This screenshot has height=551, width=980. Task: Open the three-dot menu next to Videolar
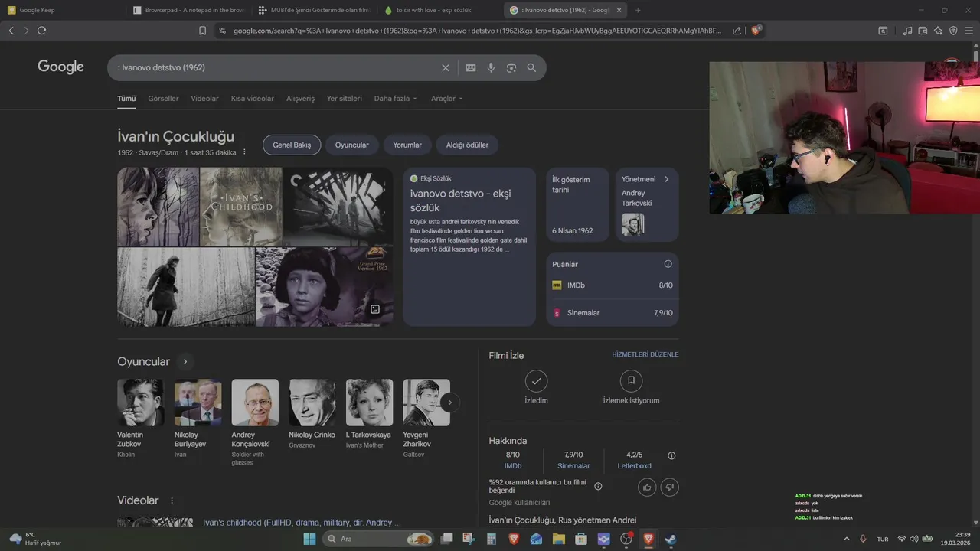click(x=171, y=500)
